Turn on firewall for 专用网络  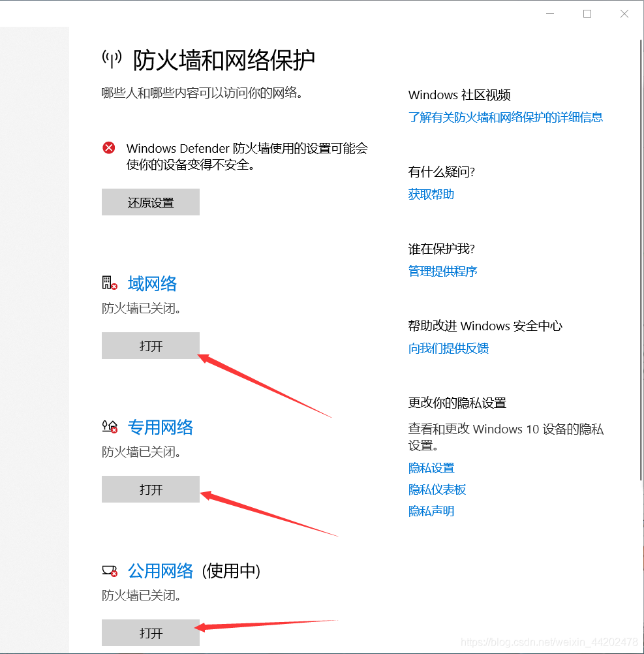click(x=151, y=489)
